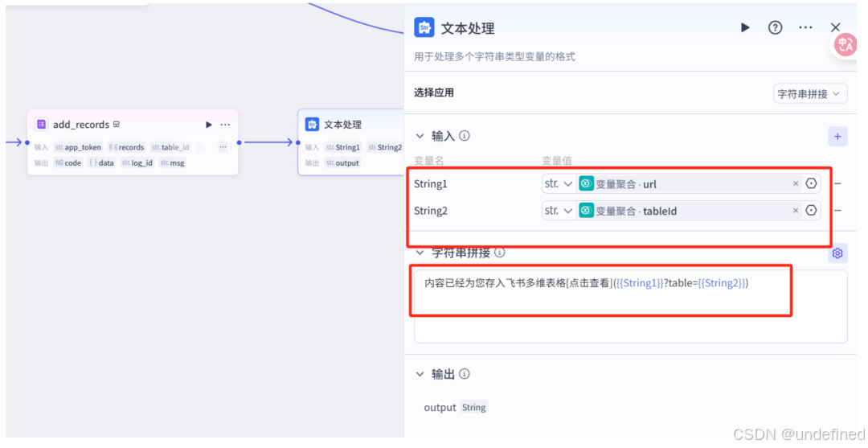Click the app_token input tag in add_records
The height and width of the screenshot is (448, 868).
point(79,147)
